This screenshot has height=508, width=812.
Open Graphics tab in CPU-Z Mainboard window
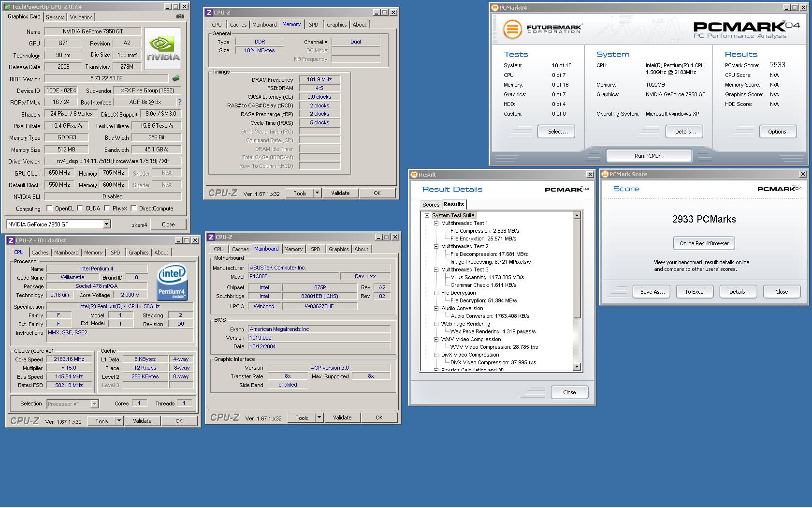coord(338,249)
